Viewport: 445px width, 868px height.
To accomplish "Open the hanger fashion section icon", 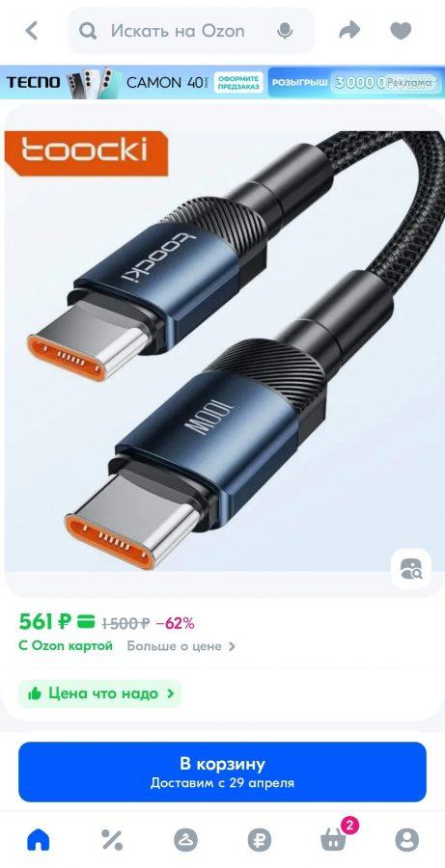I will coord(185,840).
